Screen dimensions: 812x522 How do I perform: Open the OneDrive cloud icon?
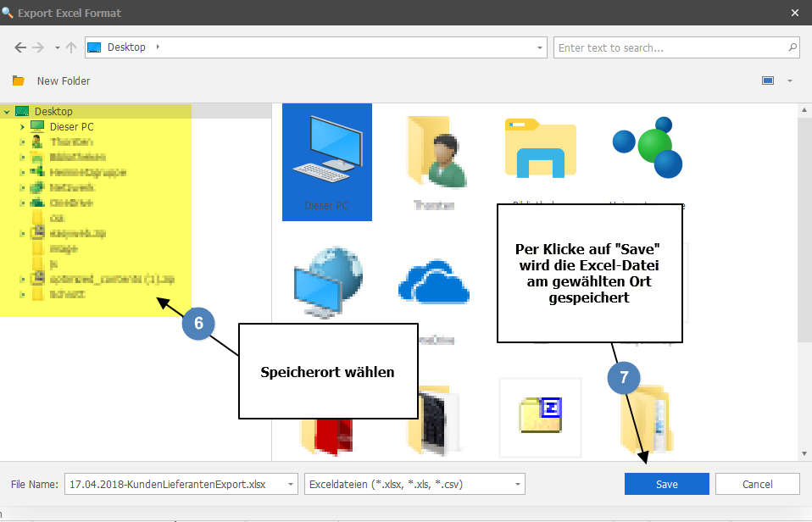coord(434,281)
